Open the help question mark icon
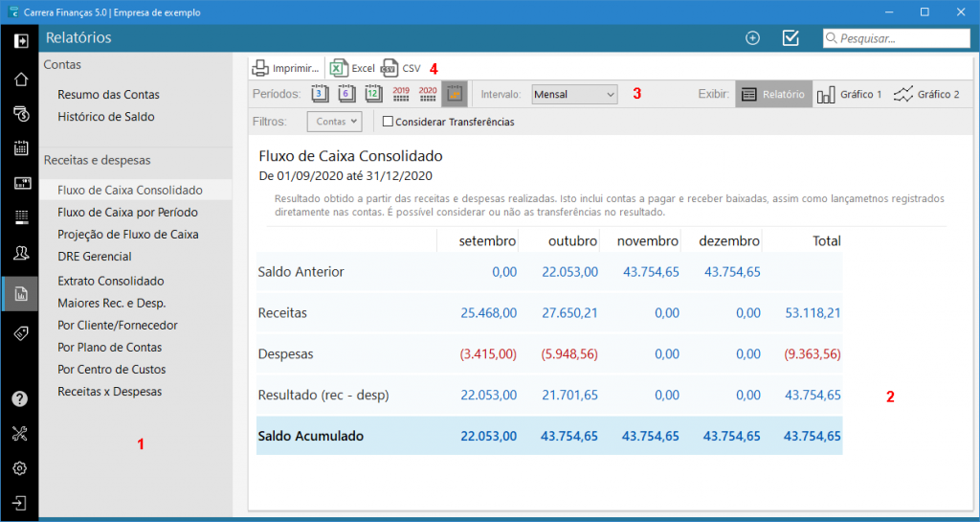 coord(20,398)
